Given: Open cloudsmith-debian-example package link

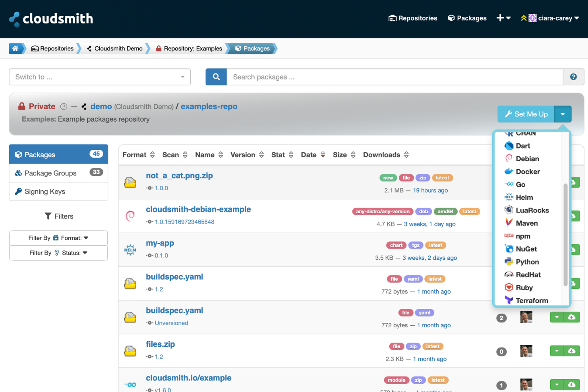Looking at the screenshot, I should pos(198,209).
